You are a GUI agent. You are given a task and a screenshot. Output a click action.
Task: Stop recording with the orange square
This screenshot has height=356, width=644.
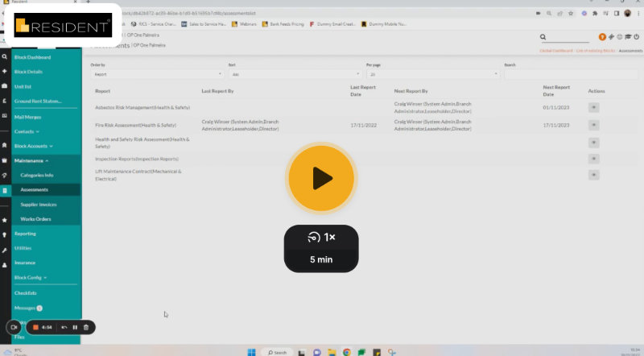35,327
